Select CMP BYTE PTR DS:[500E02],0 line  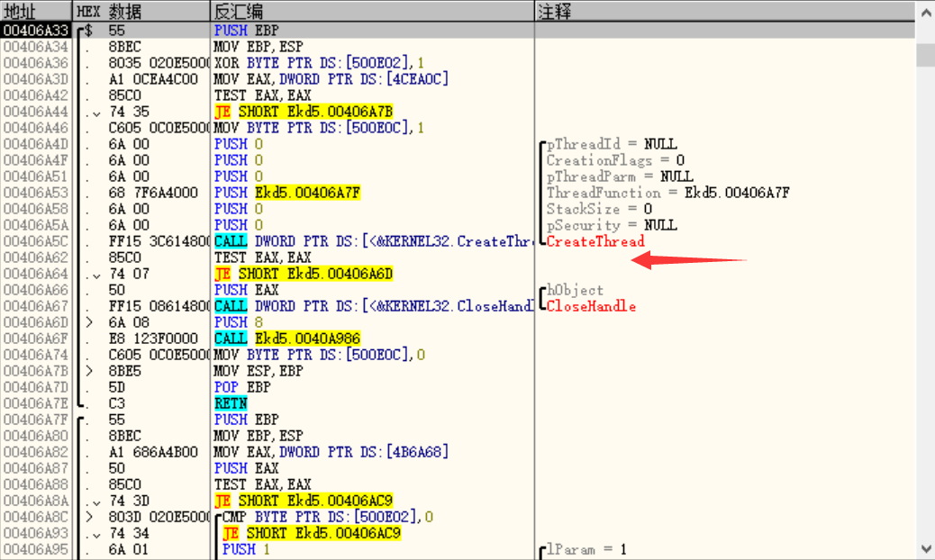[x=327, y=517]
